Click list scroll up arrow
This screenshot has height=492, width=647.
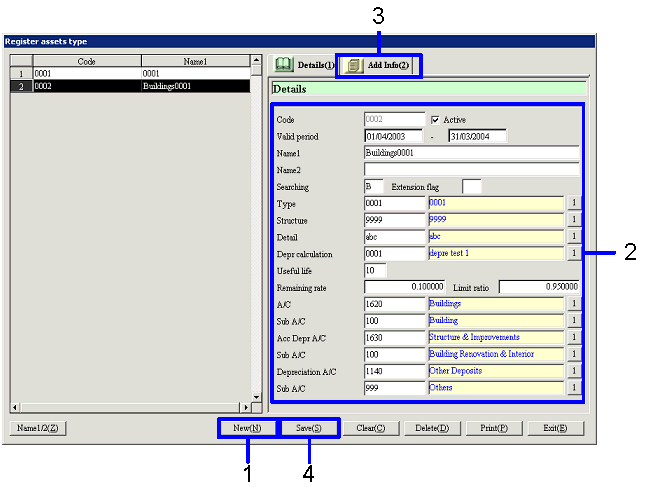pyautogui.click(x=257, y=60)
